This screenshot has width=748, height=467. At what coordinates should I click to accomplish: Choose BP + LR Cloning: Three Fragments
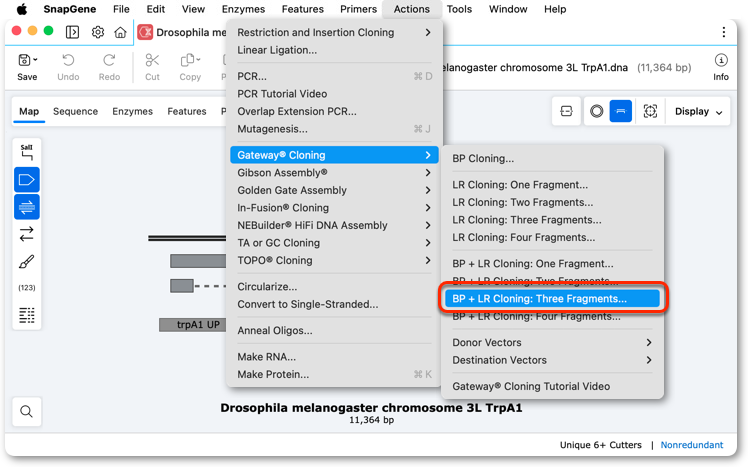pyautogui.click(x=552, y=299)
